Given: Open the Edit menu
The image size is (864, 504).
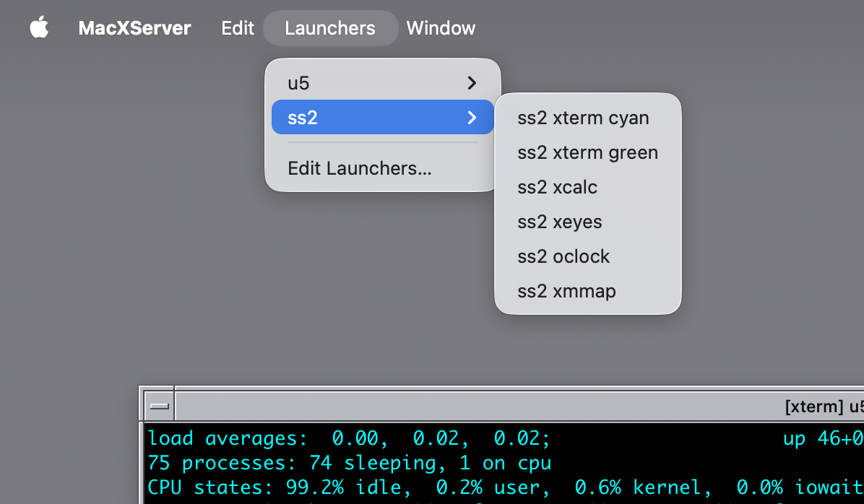Looking at the screenshot, I should click(238, 28).
